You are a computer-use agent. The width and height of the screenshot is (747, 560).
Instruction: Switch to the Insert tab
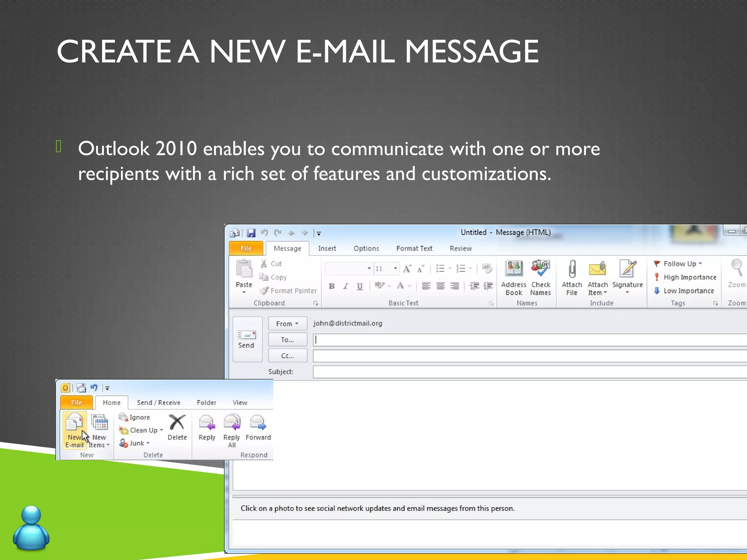[x=327, y=248]
